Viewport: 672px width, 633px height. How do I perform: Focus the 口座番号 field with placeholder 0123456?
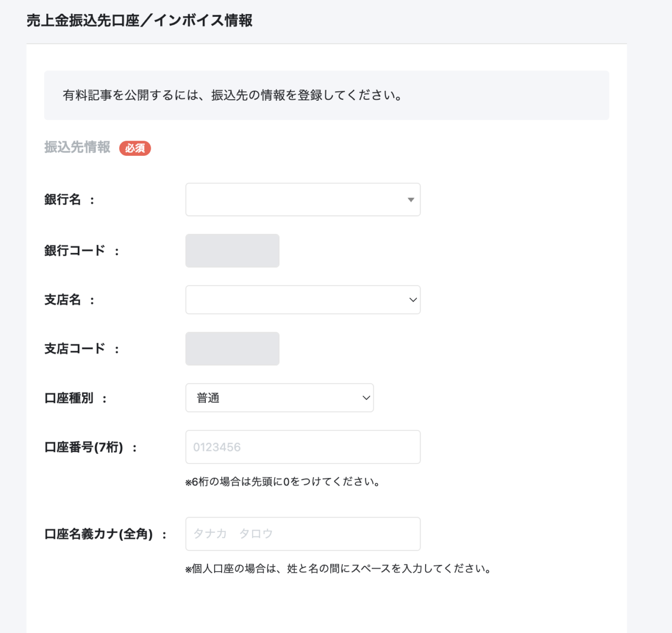click(x=303, y=447)
